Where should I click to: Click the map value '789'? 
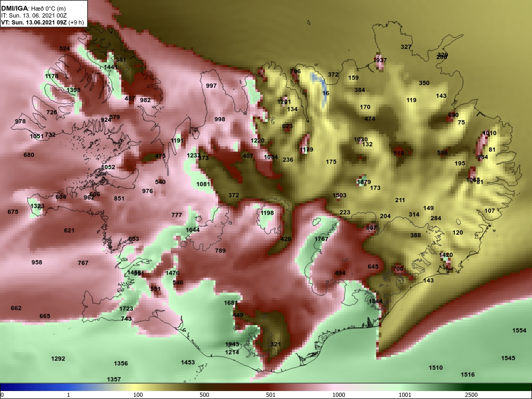click(x=220, y=251)
